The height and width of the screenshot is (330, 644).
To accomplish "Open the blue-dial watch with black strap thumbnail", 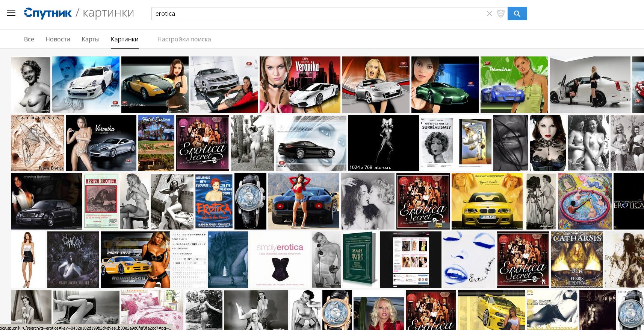I will pos(250,201).
